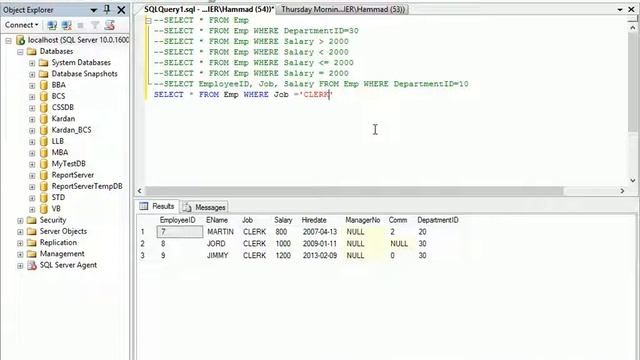Select the Kardan_BCS tree item

[71, 130]
